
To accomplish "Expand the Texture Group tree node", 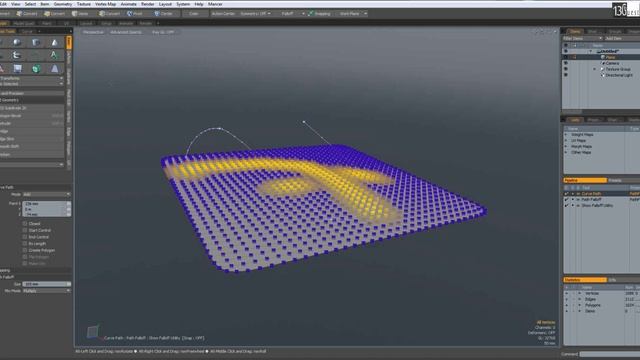I will tap(595, 69).
